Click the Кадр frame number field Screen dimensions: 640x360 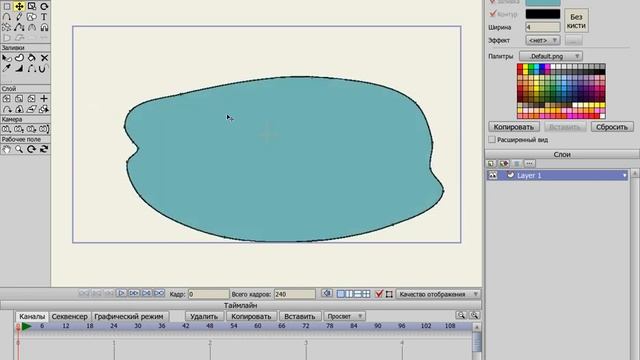[209, 294]
